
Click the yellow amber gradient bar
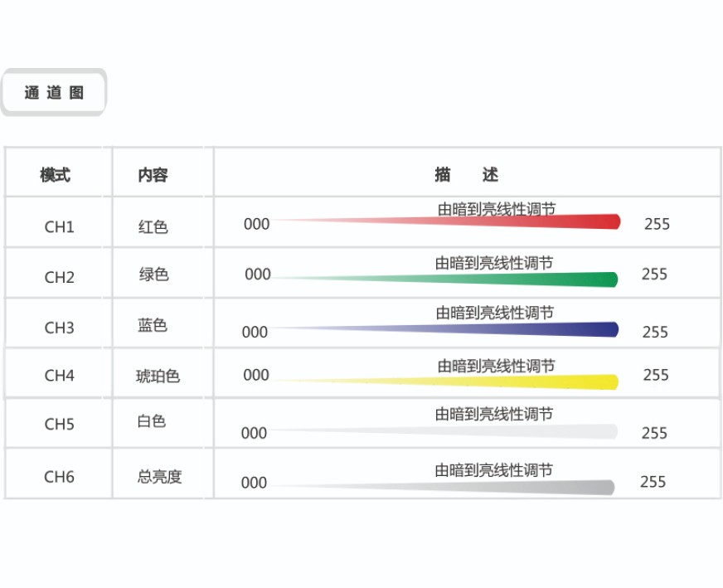[x=531, y=381]
